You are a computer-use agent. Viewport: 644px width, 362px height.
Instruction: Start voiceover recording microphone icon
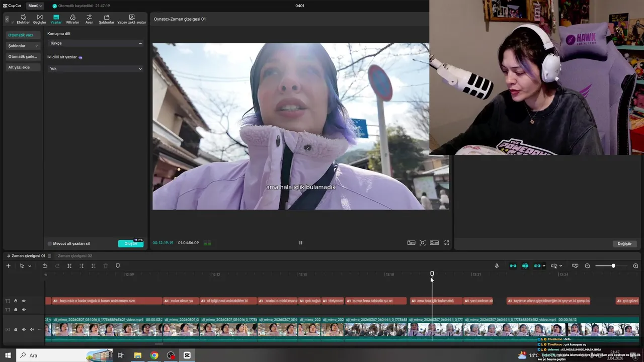click(x=497, y=265)
